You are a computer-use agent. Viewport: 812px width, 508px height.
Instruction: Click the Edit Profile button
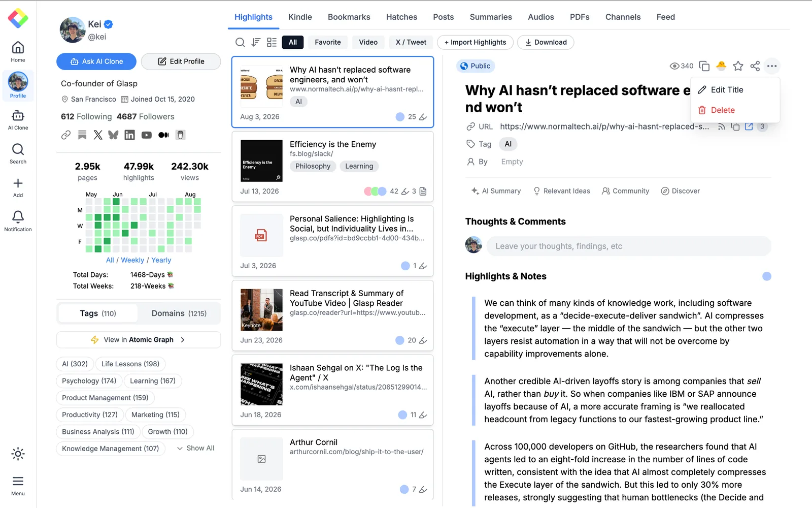pos(181,61)
